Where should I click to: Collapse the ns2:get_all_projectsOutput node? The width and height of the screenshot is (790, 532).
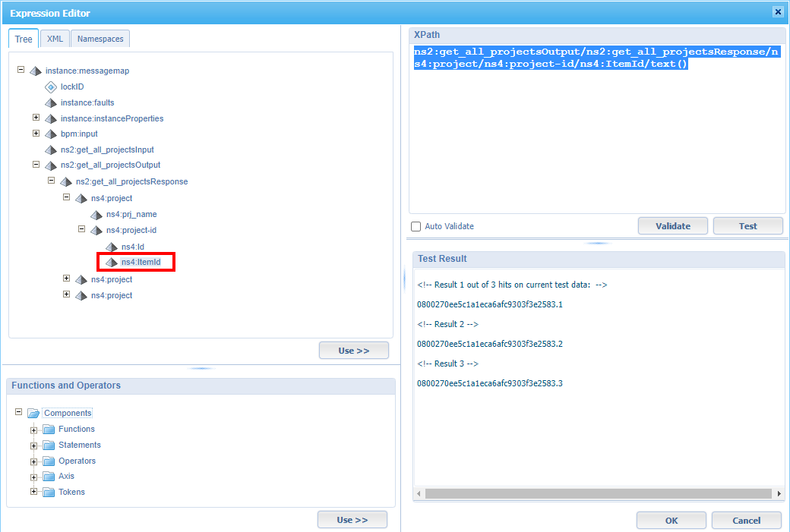36,165
